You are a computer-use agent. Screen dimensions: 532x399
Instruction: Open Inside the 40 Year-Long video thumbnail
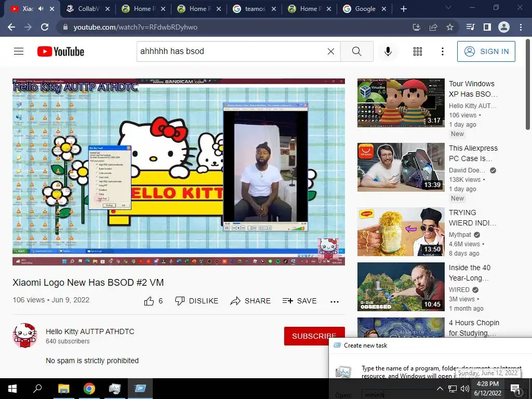401,287
